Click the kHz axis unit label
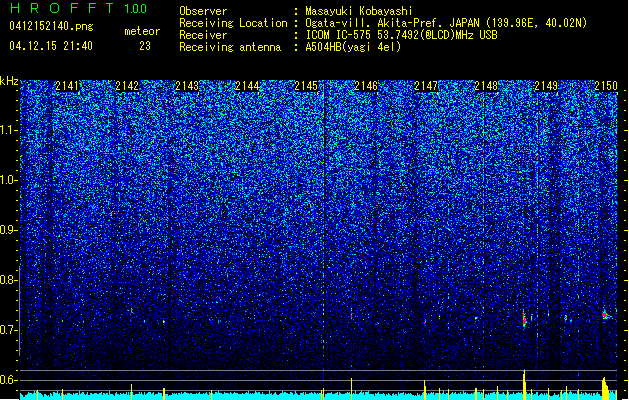This screenshot has width=629, height=400. [x=9, y=81]
